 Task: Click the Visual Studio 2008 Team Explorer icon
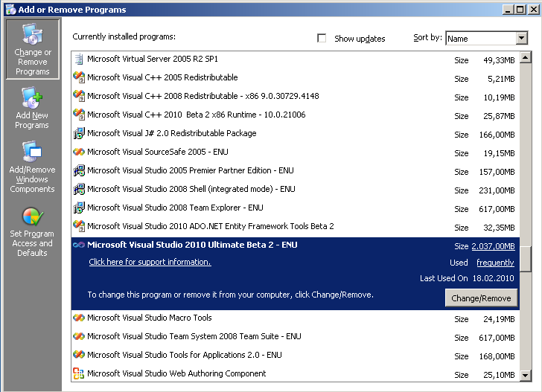click(79, 208)
